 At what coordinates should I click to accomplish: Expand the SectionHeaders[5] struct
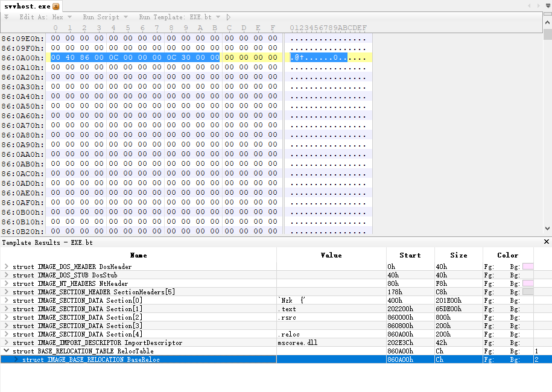[x=7, y=292]
